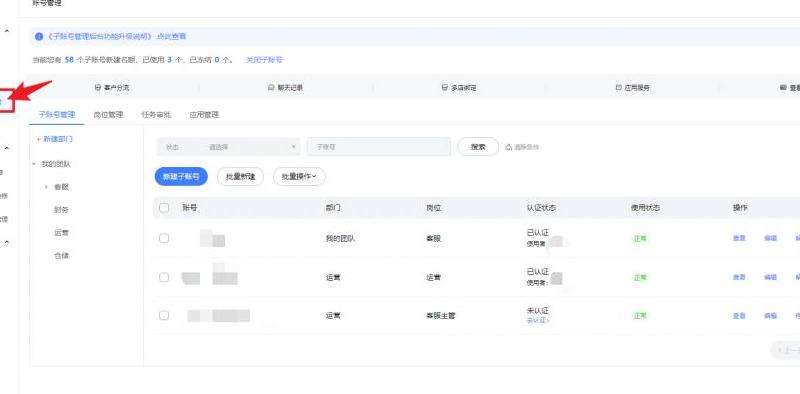Click the 去认证 link in unverified row
Viewport: 800px width, 394px height.
coord(538,321)
